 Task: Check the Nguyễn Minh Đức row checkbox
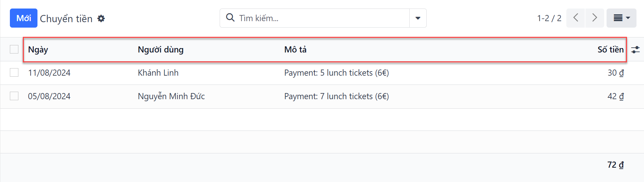pos(14,96)
